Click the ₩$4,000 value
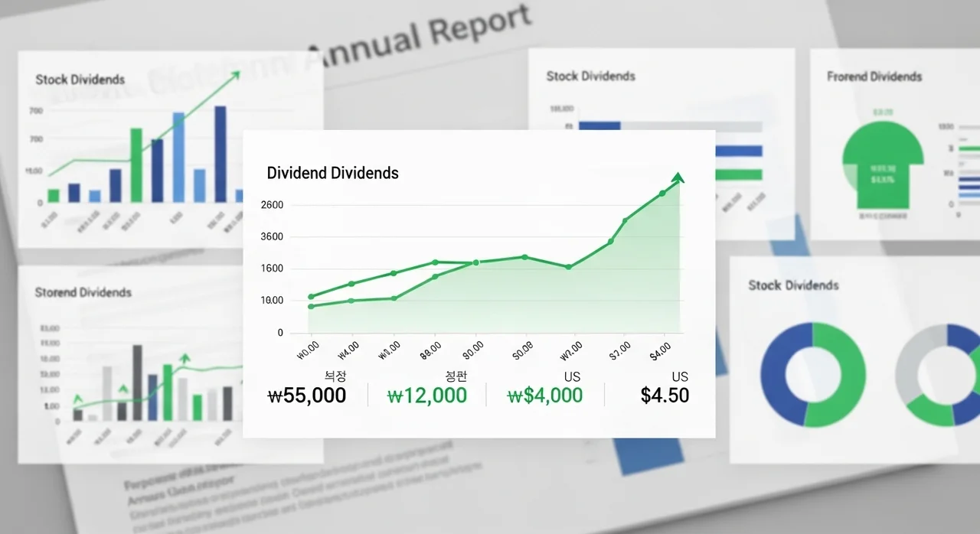The image size is (980, 534). tap(544, 396)
